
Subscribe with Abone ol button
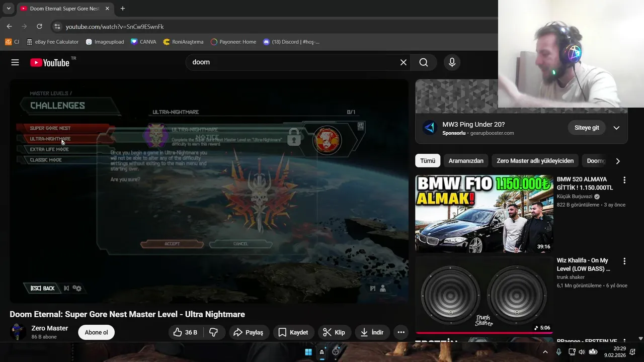(x=96, y=332)
